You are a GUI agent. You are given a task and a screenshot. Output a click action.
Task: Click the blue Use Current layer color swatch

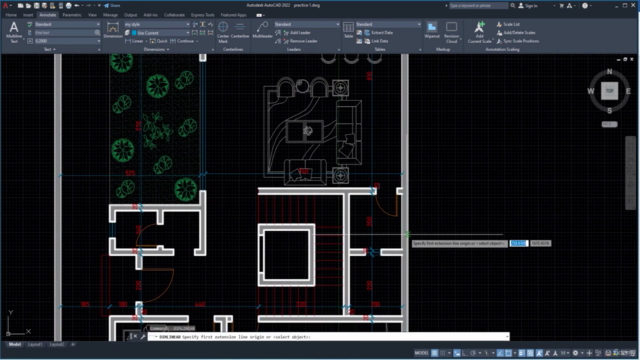(134, 33)
